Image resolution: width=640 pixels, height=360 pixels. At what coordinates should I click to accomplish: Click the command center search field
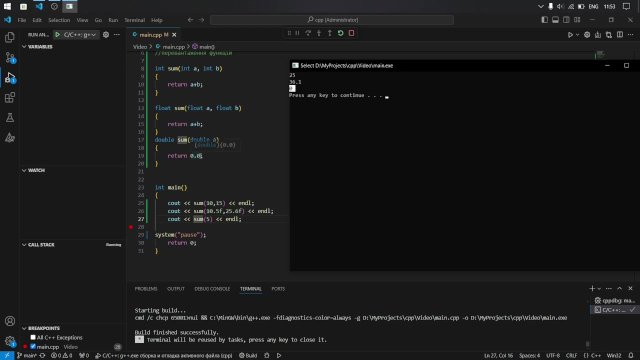(332, 20)
